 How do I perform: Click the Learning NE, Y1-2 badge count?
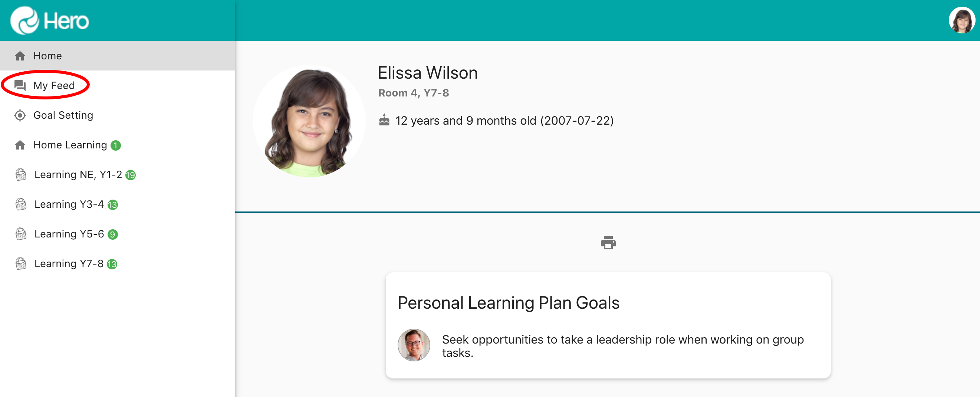pos(131,175)
